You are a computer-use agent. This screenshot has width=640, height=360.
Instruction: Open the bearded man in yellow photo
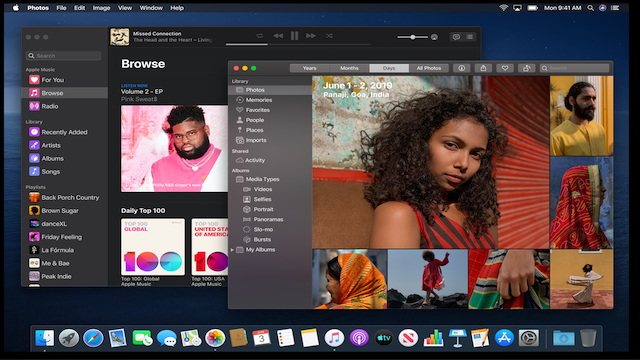coord(581,116)
